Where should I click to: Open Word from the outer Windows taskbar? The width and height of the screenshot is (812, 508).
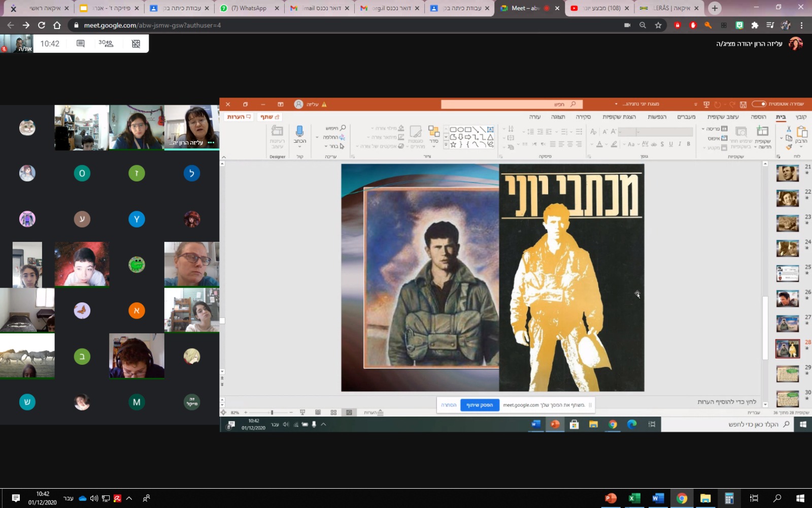coord(658,498)
